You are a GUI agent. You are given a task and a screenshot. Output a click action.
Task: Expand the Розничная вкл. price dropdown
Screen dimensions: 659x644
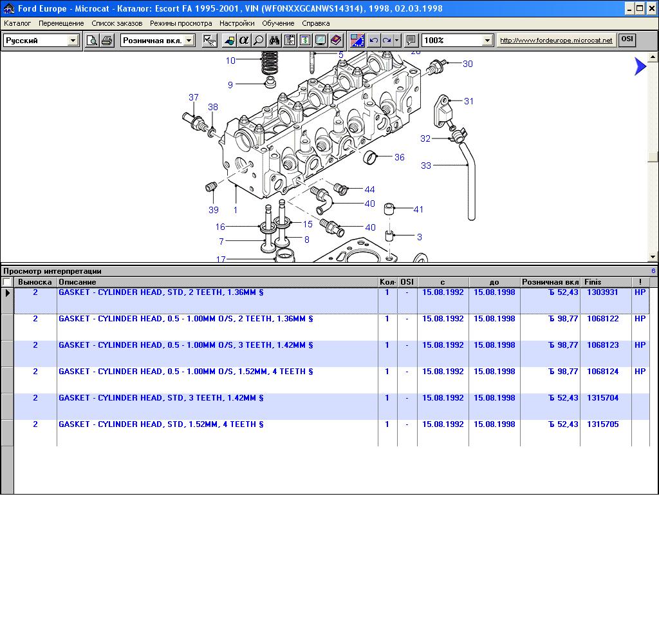pos(189,41)
